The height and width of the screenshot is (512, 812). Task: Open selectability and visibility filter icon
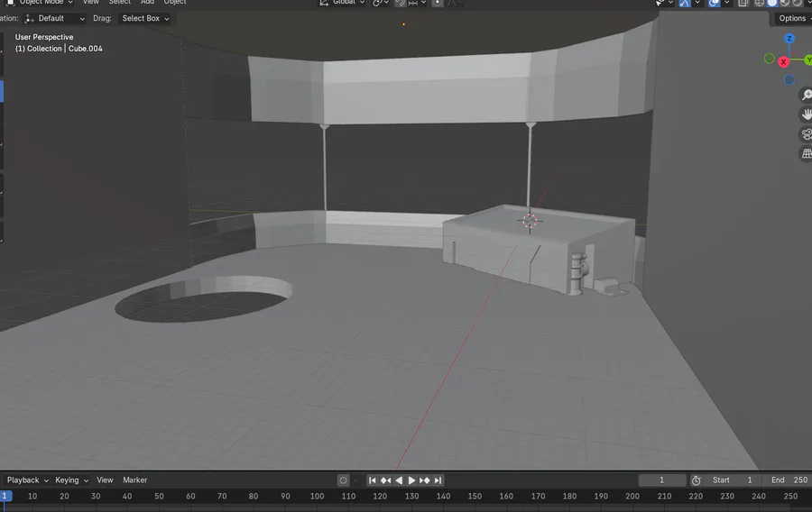660,3
